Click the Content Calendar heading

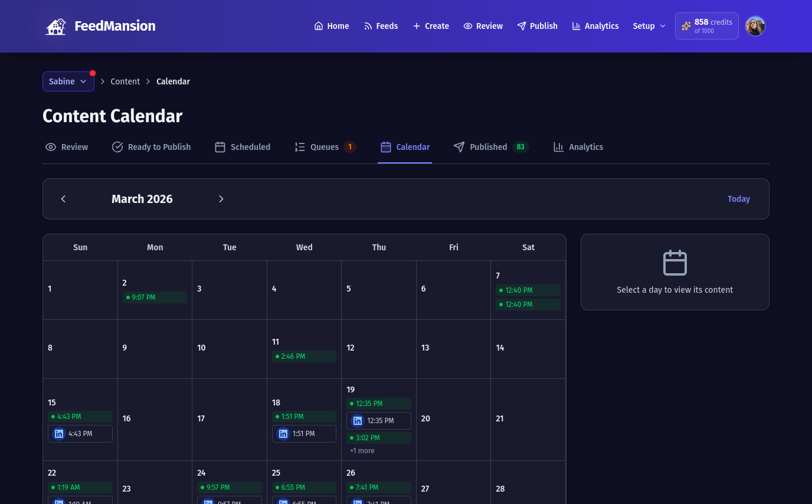click(x=113, y=116)
